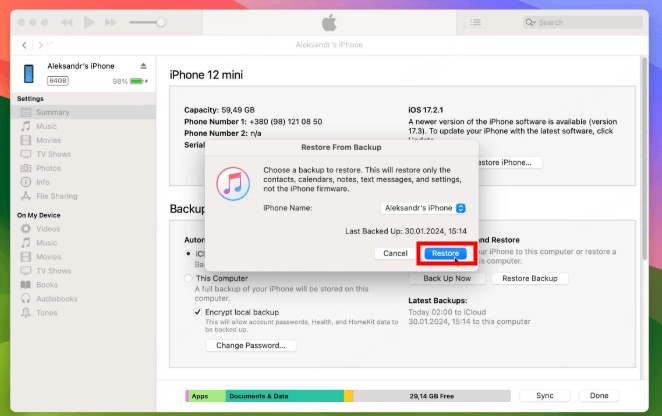Click the Apps segment of storage bar

[206, 396]
